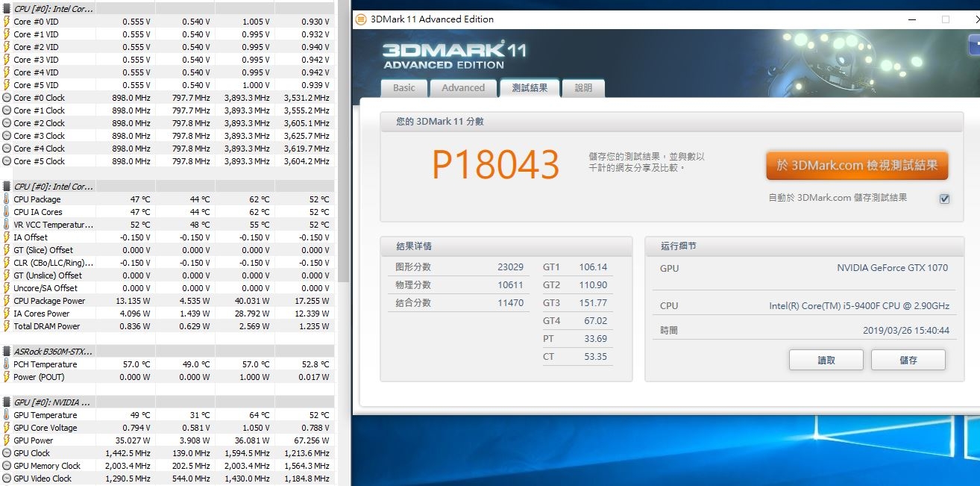
Task: Click the VR VCC Temperature thermometer icon
Action: (7, 225)
